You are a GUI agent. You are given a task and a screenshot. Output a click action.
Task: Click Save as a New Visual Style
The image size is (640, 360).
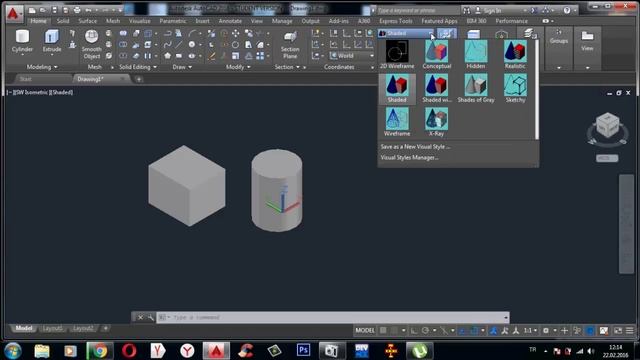(415, 147)
